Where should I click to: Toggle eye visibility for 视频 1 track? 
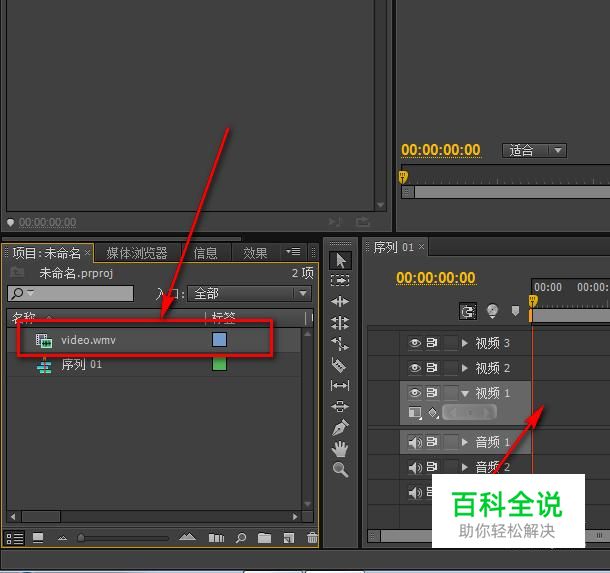pyautogui.click(x=415, y=393)
